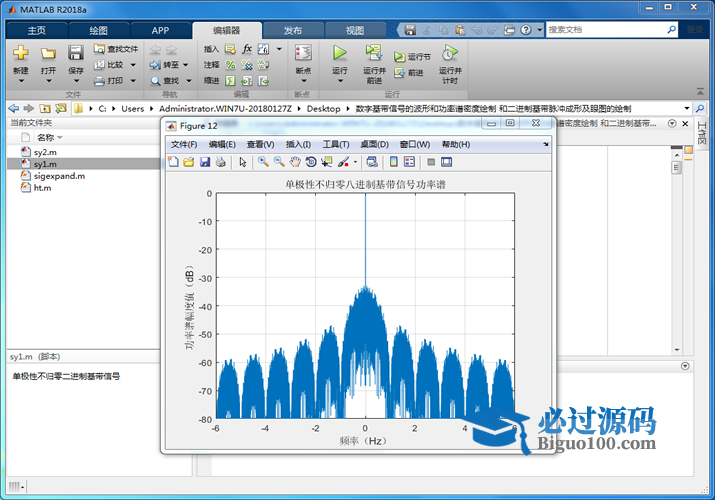Select sigexpand.m in the current folder list

pos(58,175)
